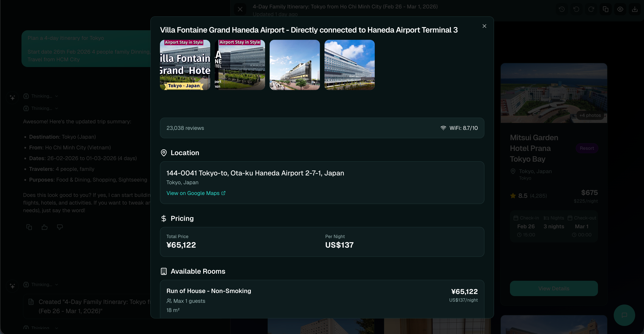Click the undo icon in top toolbar
Screen dimensions: 644x334
[x=576, y=9]
